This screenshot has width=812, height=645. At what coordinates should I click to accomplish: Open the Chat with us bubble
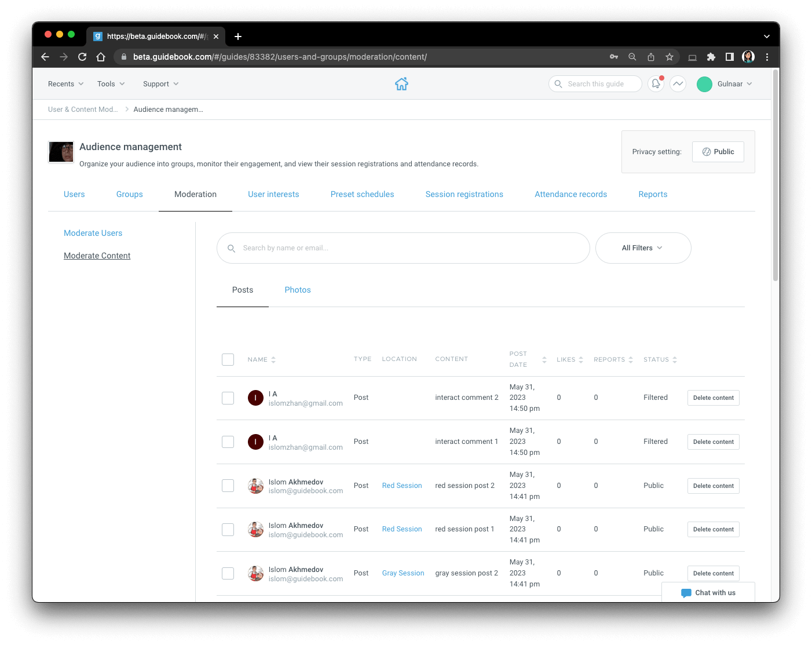pyautogui.click(x=708, y=592)
